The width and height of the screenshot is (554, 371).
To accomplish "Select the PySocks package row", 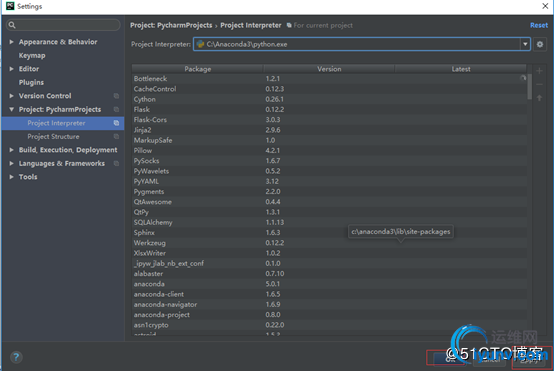I will (x=329, y=160).
